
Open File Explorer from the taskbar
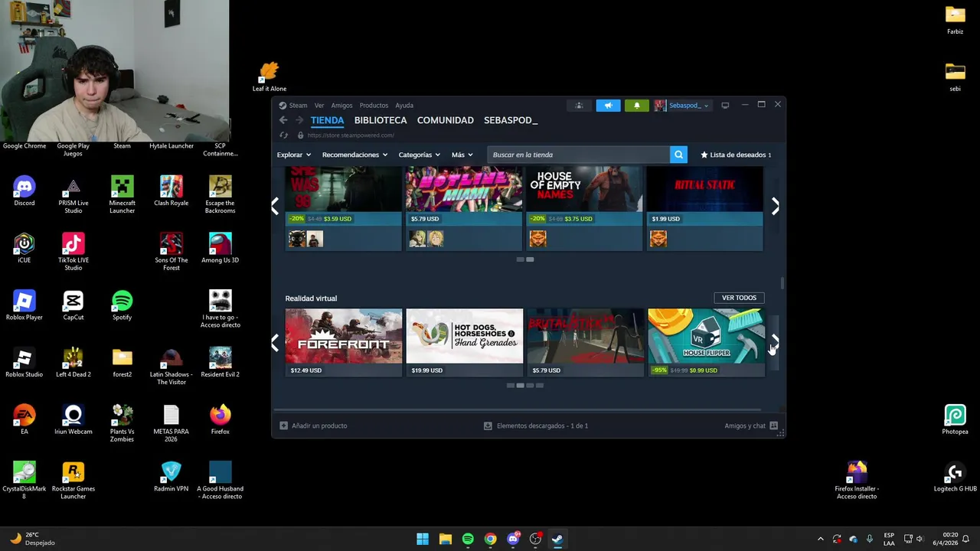pyautogui.click(x=445, y=539)
